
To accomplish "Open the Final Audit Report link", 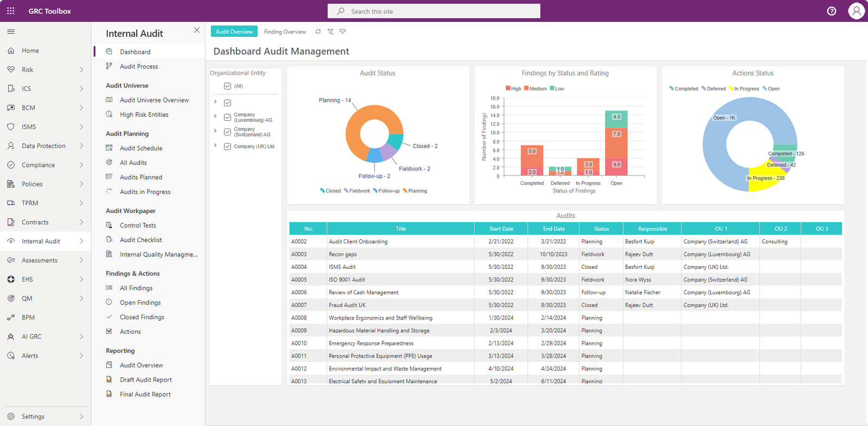I will point(145,394).
